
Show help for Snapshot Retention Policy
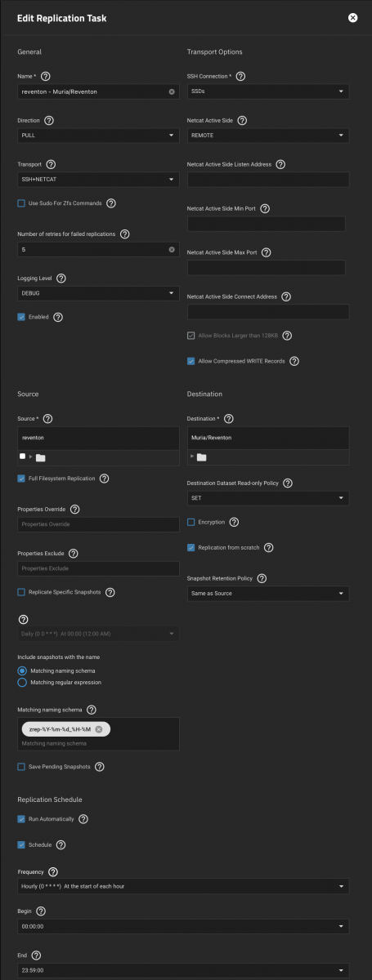tap(262, 578)
